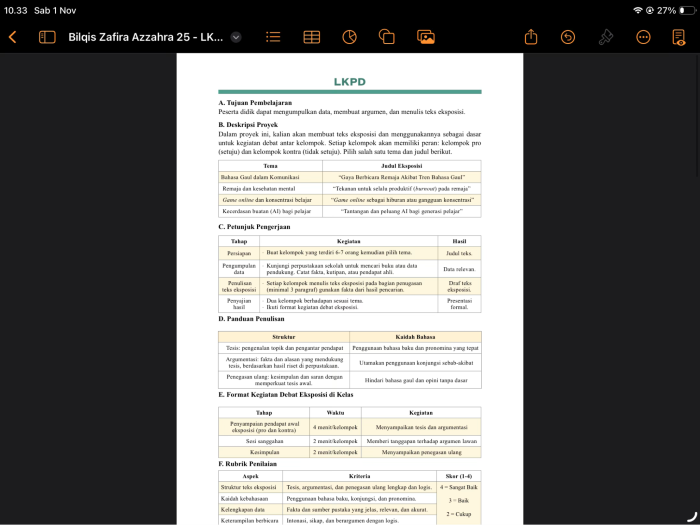This screenshot has height=525, width=700.
Task: Tap the corner swipe handle at bottom right
Action: [690, 516]
